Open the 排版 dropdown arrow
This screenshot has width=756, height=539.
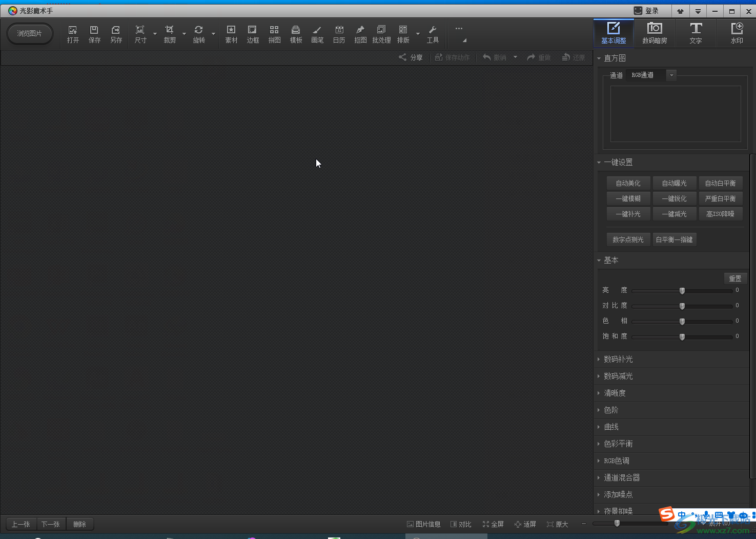(x=418, y=34)
